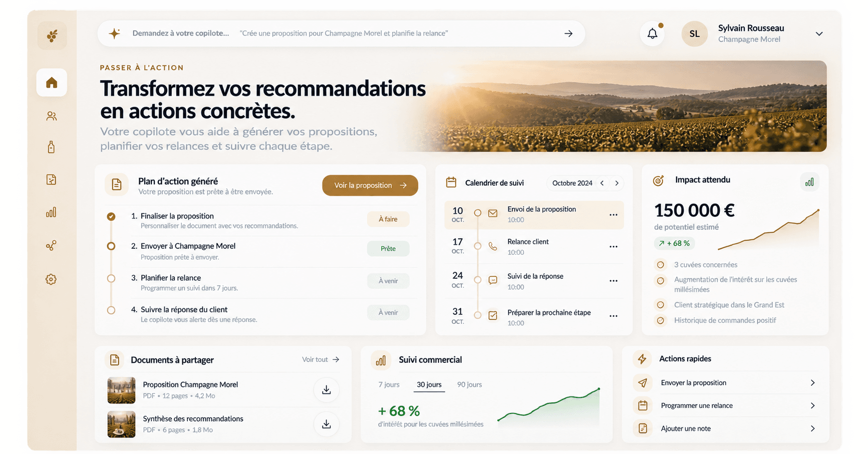Viewport: 868px width, 454px height.
Task: Open the notifications bell
Action: coord(653,34)
